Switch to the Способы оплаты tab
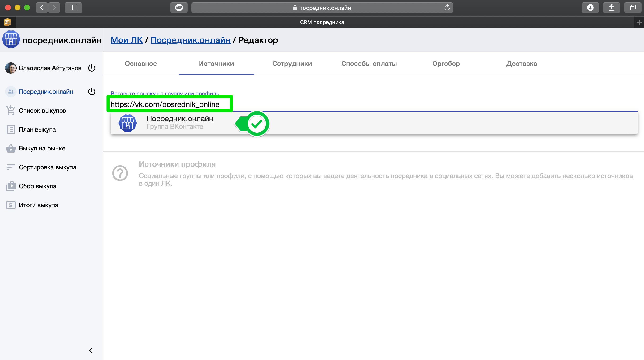 click(x=369, y=64)
